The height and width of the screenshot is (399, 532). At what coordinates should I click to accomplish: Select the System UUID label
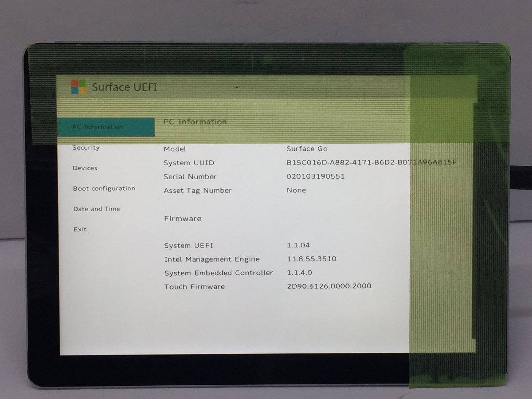[189, 163]
